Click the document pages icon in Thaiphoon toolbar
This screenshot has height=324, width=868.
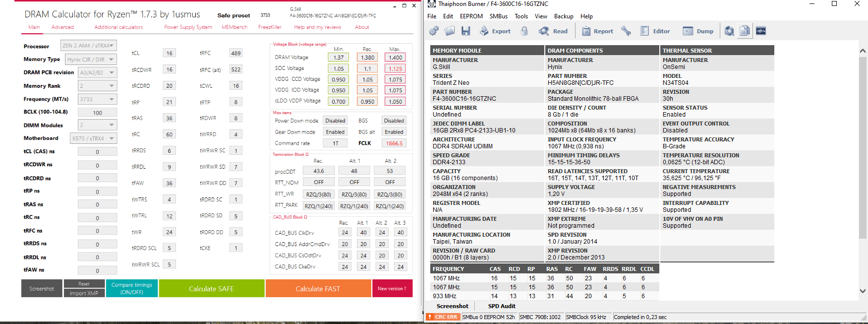point(745,31)
